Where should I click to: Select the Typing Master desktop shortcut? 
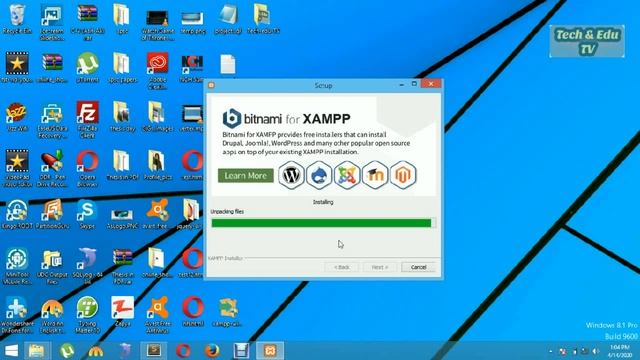(87, 314)
